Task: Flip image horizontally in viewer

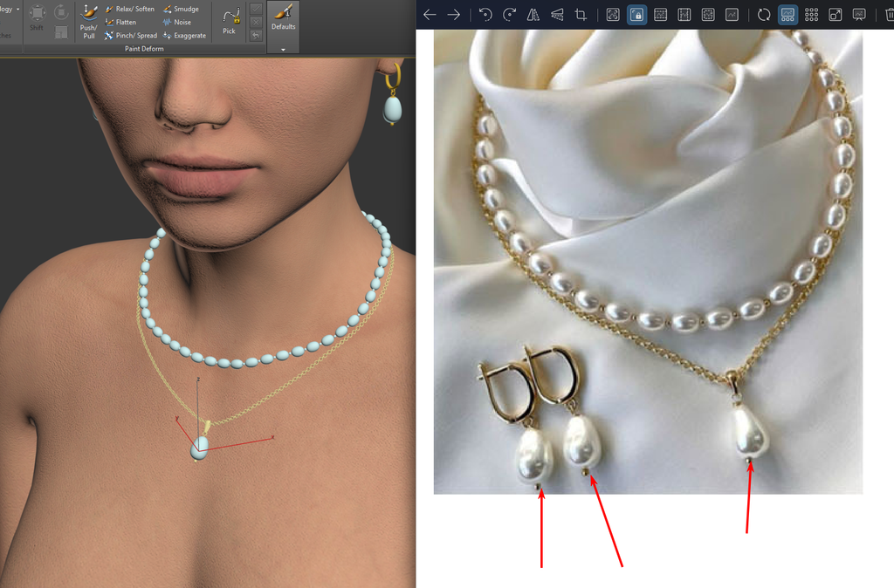Action: pyautogui.click(x=533, y=14)
